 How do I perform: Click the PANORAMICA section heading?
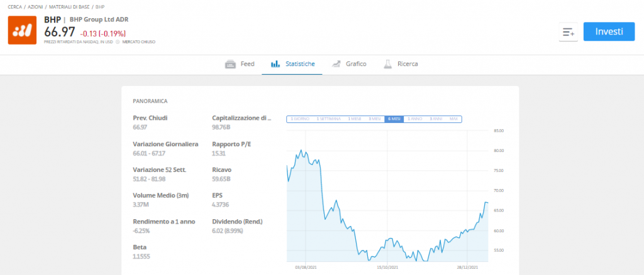pos(150,101)
